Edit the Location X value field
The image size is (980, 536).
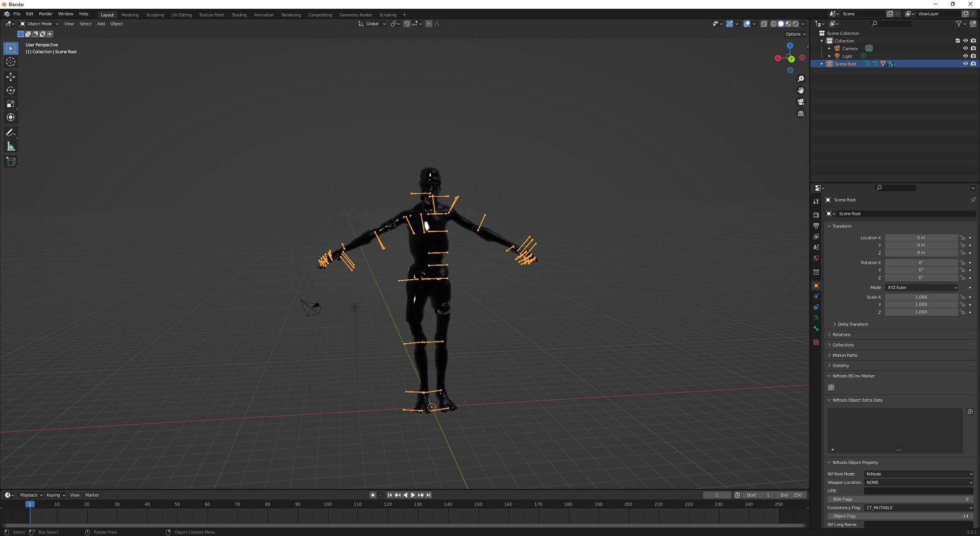click(921, 237)
